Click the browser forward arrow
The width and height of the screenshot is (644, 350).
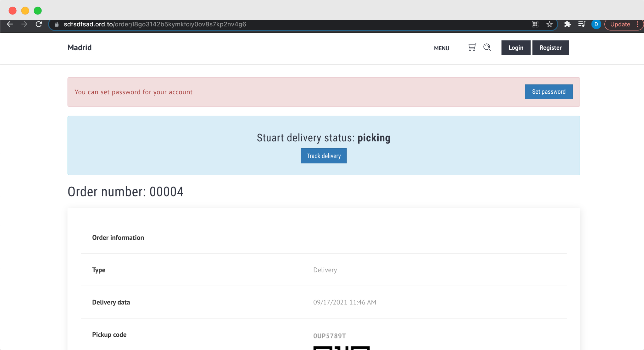[x=24, y=24]
